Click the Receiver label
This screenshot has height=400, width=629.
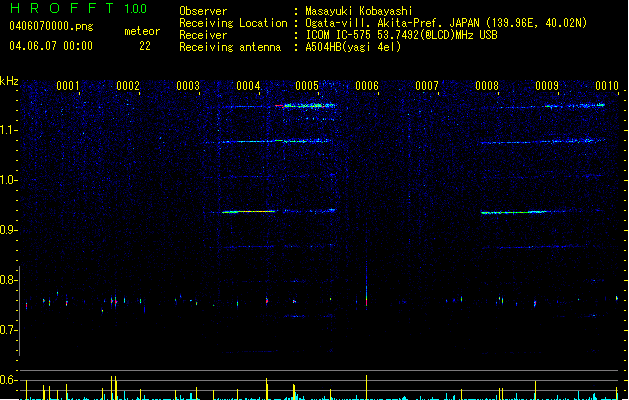tap(203, 35)
